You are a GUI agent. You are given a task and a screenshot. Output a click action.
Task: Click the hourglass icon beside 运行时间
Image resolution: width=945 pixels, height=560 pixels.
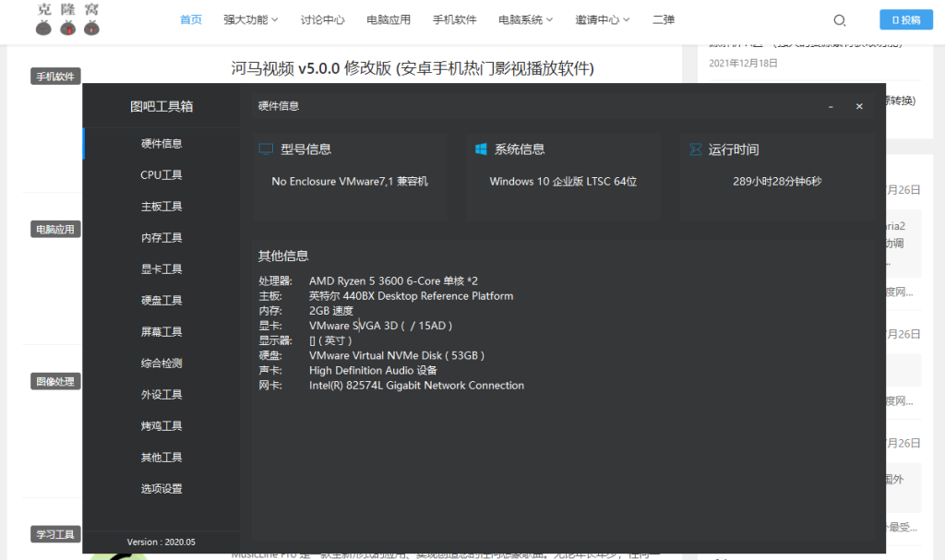point(695,149)
